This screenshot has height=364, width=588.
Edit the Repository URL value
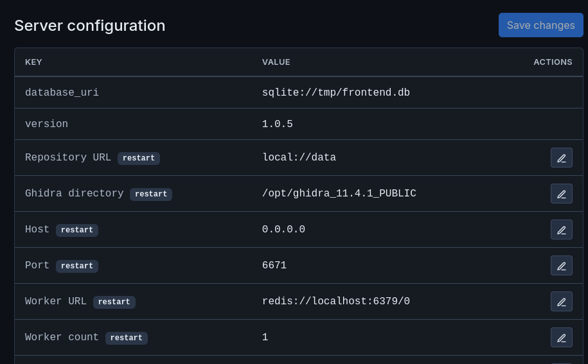click(x=562, y=158)
